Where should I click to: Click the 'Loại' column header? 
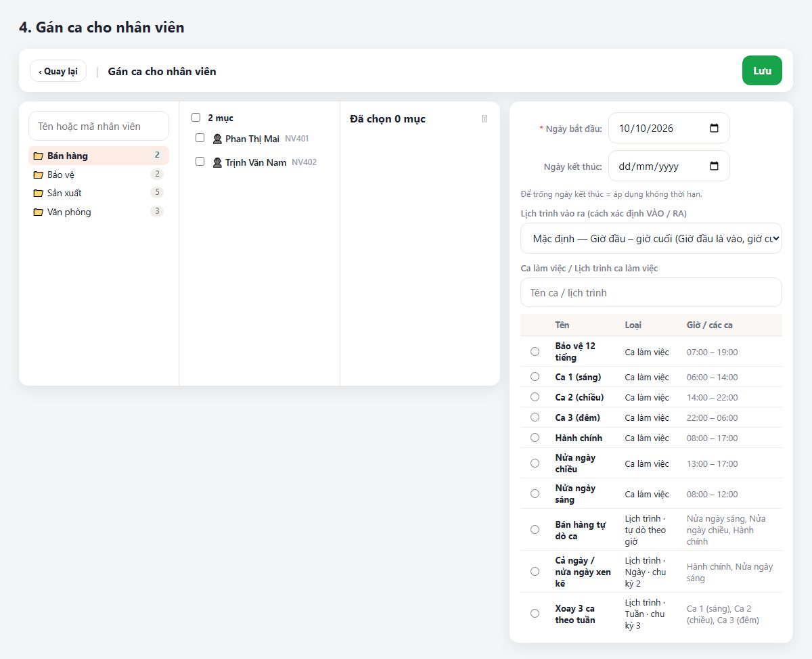click(633, 325)
